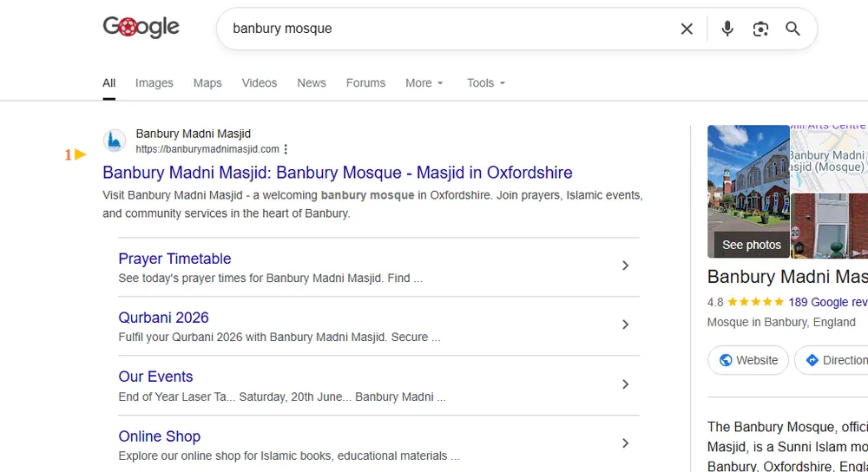This screenshot has height=472, width=868.
Task: Switch to the Videos tab
Action: point(259,83)
